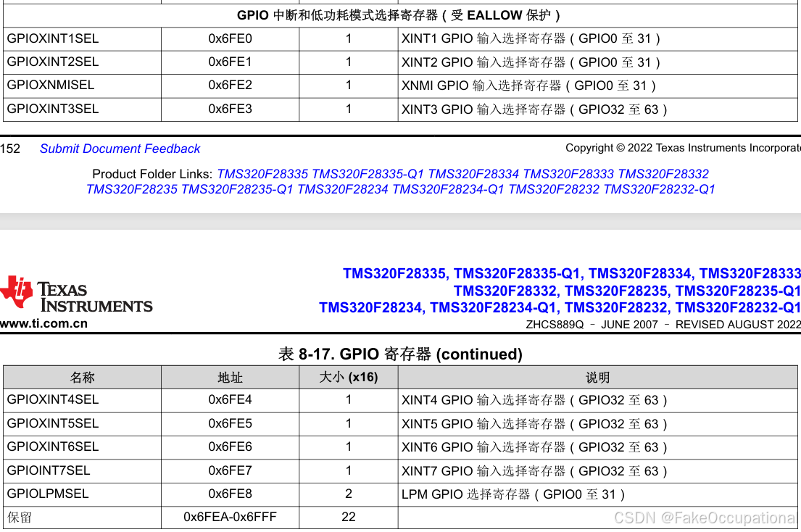The width and height of the screenshot is (801, 532).
Task: Open the TMS320F28335 product folder link in footer
Action: click(x=262, y=174)
